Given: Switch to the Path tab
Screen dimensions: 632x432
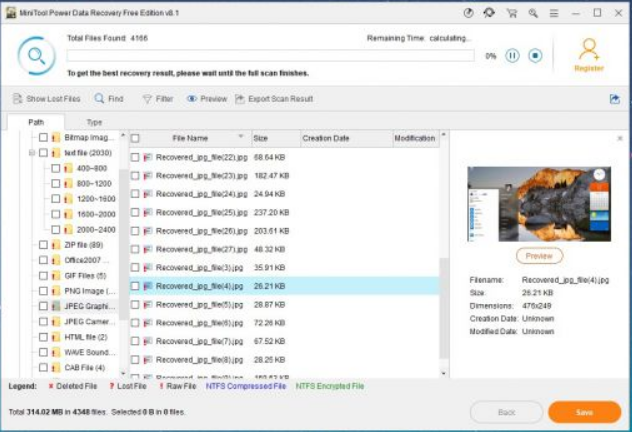Looking at the screenshot, I should (36, 122).
